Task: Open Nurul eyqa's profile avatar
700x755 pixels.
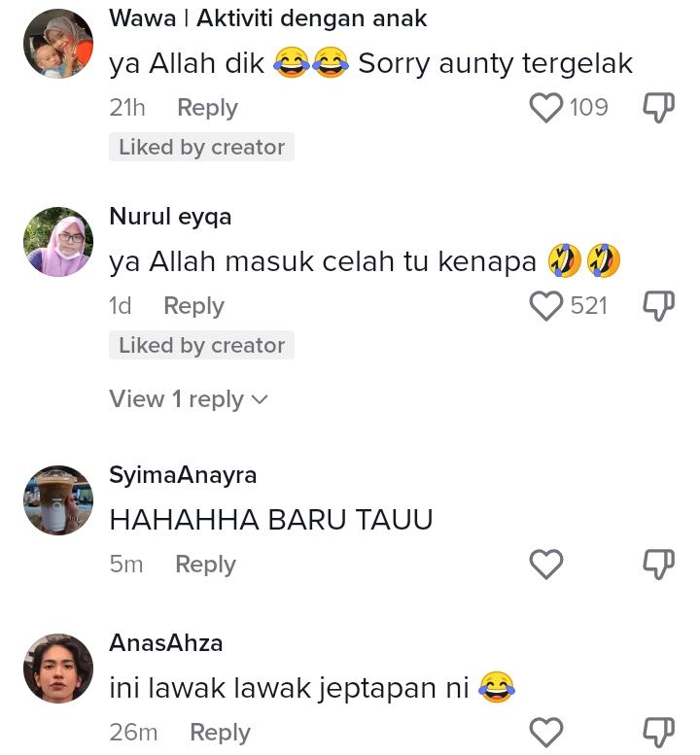Action: point(58,242)
